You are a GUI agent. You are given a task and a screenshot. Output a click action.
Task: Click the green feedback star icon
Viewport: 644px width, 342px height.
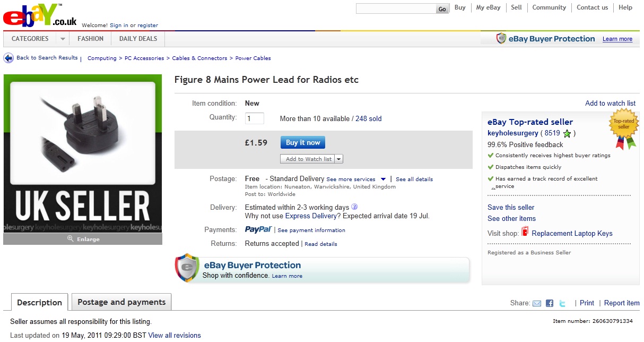[x=567, y=133]
